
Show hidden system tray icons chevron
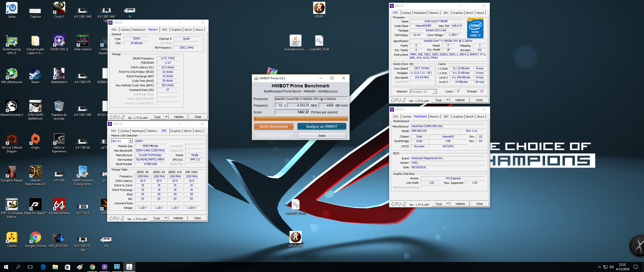(x=599, y=267)
